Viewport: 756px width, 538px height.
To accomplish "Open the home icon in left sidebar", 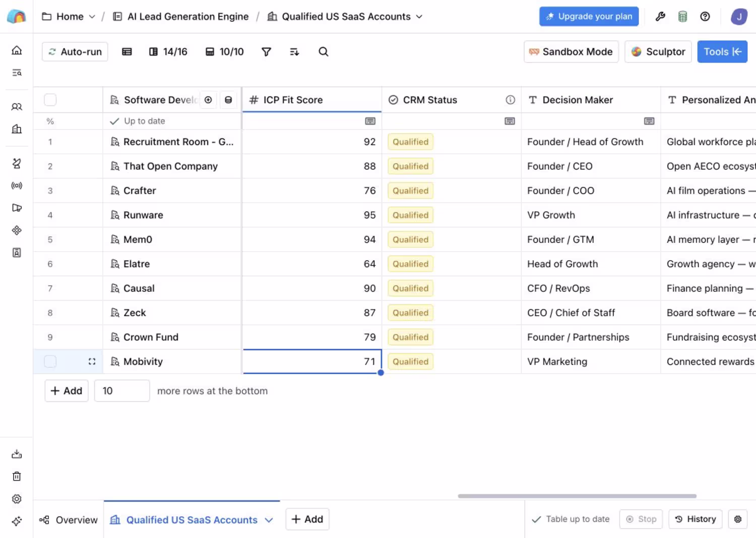I will pos(17,50).
